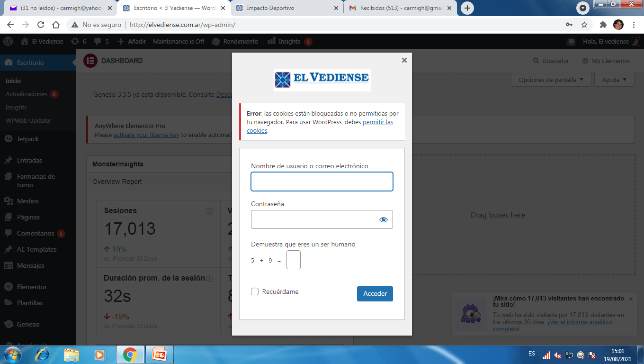The width and height of the screenshot is (644, 364).
Task: Click the Plantillas folder icon
Action: point(9,303)
